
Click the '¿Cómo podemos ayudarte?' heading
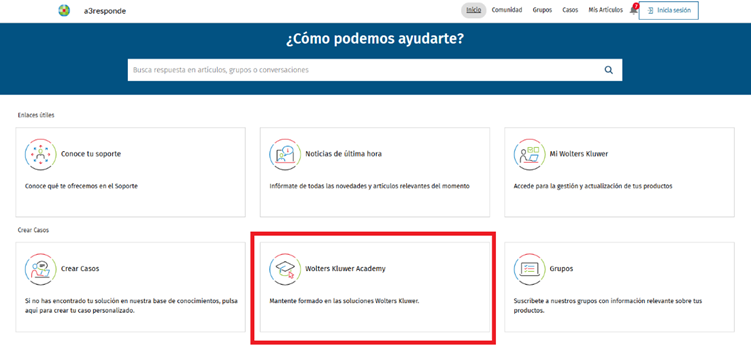point(375,39)
